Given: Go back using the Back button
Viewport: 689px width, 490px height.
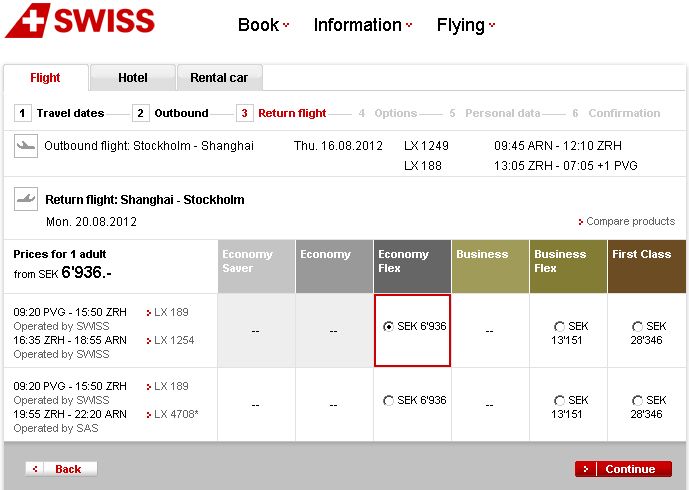Looking at the screenshot, I should click(x=61, y=469).
